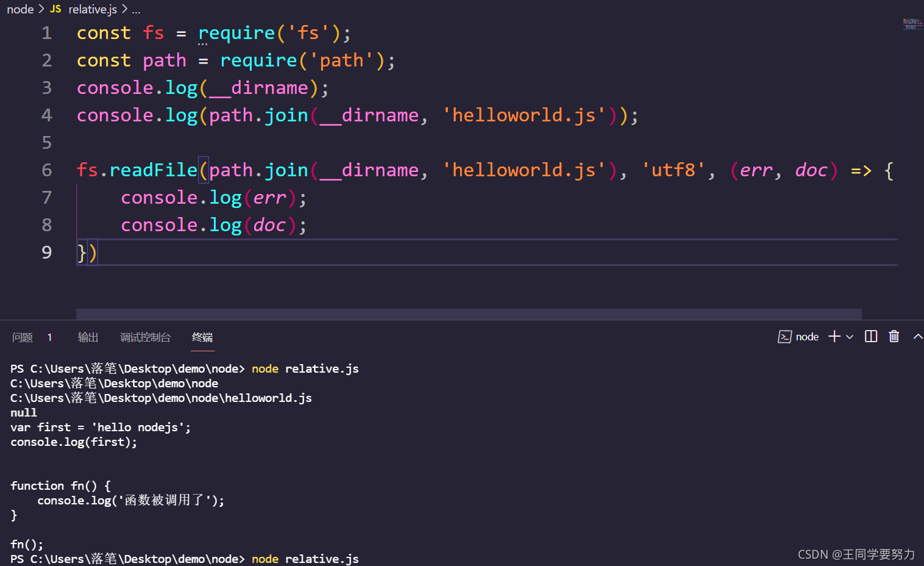Open the 'node' breadcrumb folder

(20, 9)
